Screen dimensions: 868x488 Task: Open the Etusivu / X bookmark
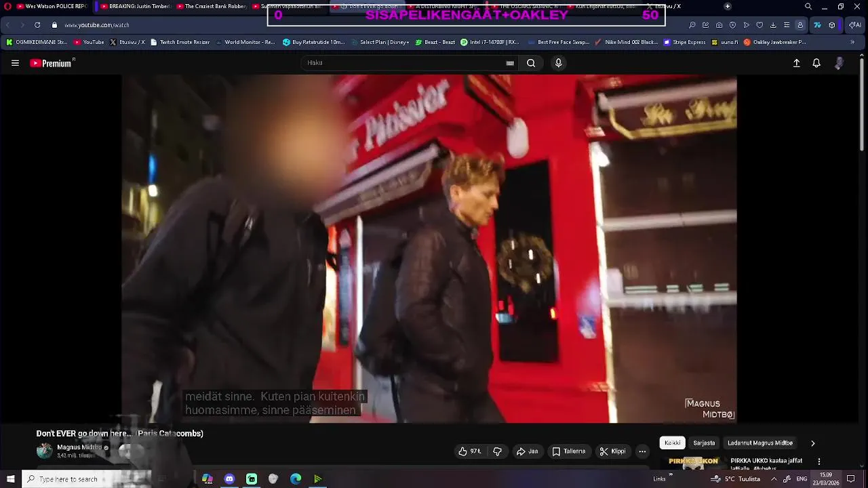pyautogui.click(x=127, y=42)
